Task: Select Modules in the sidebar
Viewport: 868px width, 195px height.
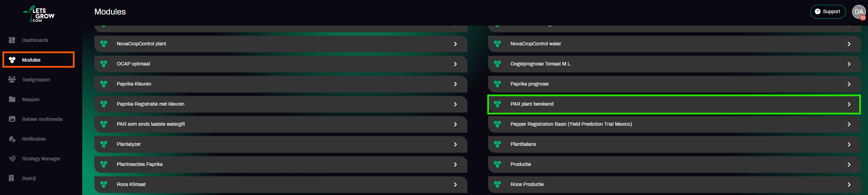Action: point(31,60)
